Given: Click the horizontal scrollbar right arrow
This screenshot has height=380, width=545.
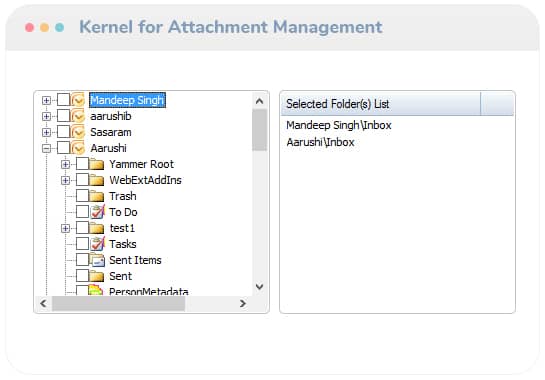Looking at the screenshot, I should tap(243, 304).
